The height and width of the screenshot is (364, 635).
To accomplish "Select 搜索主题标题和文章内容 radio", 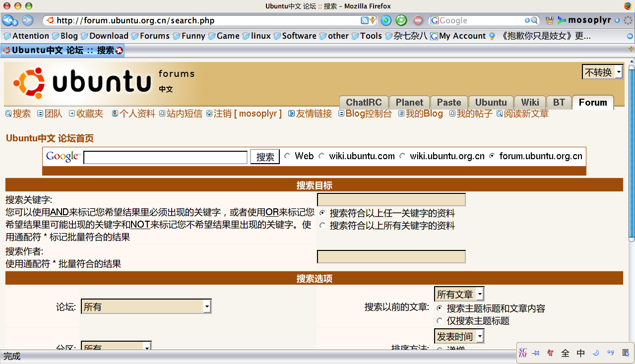I will point(440,308).
